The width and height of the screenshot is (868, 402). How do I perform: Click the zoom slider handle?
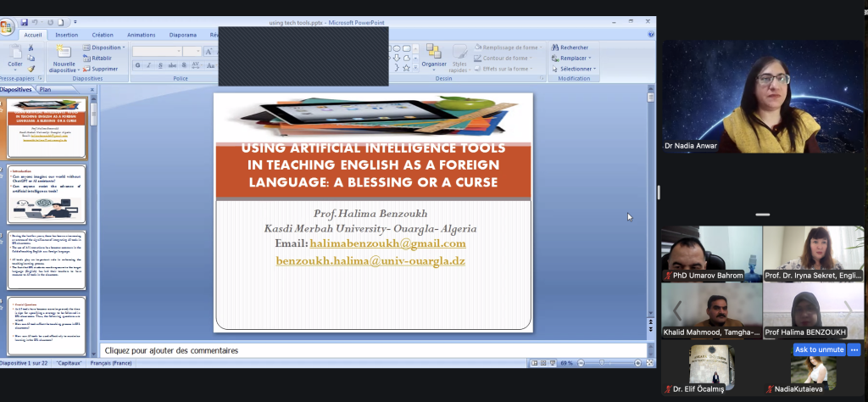(x=602, y=363)
